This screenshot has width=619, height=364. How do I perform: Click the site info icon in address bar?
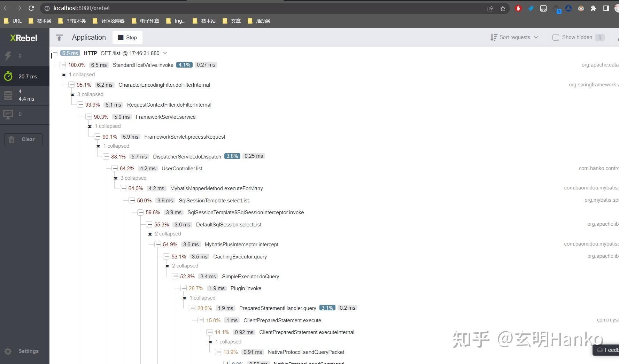coord(47,8)
